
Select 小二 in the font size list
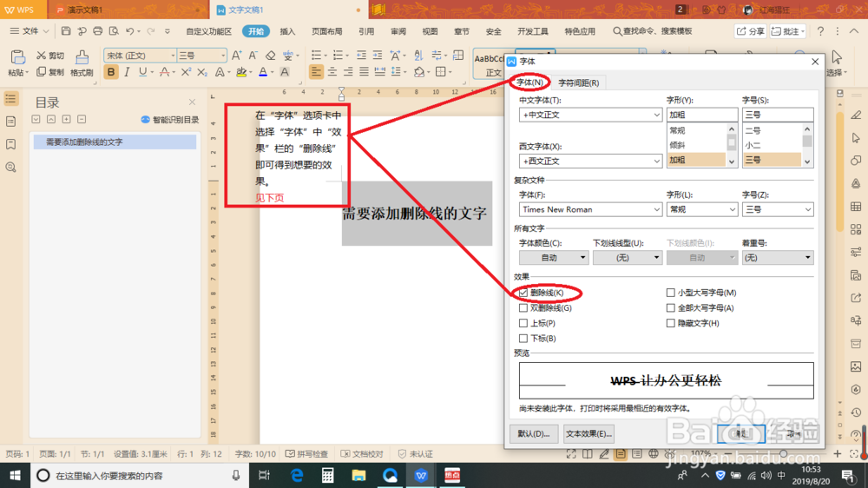coord(771,145)
